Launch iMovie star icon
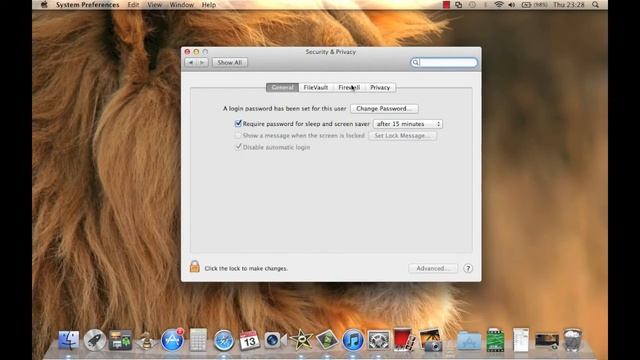This screenshot has height=360, width=640. click(301, 340)
